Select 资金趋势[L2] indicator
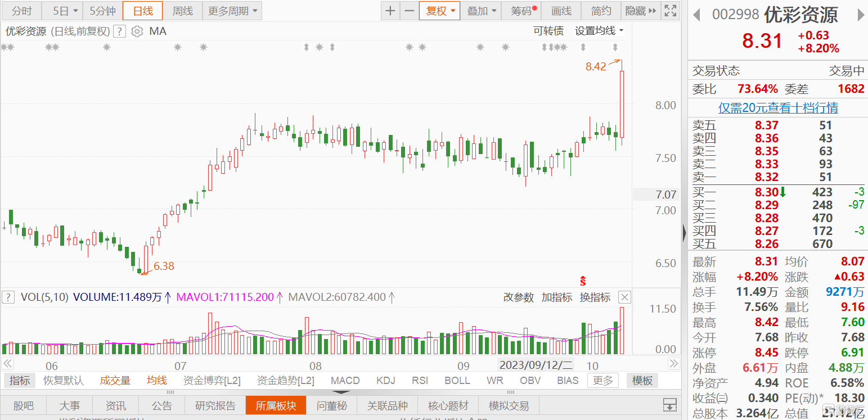The height and width of the screenshot is (420, 868). pyautogui.click(x=285, y=381)
